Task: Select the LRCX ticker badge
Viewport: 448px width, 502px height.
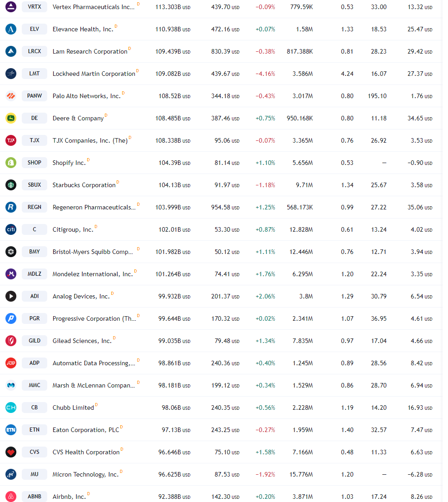Action: point(34,51)
